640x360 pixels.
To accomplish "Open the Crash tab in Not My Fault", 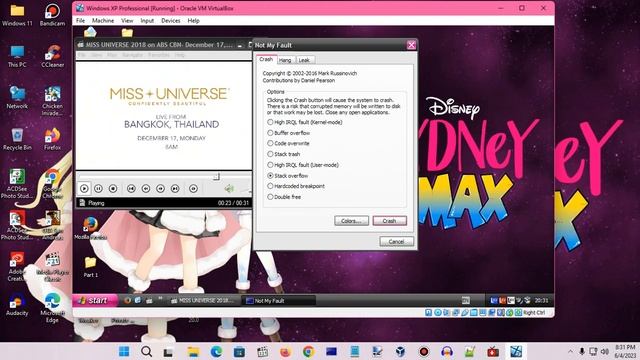I will pos(266,59).
